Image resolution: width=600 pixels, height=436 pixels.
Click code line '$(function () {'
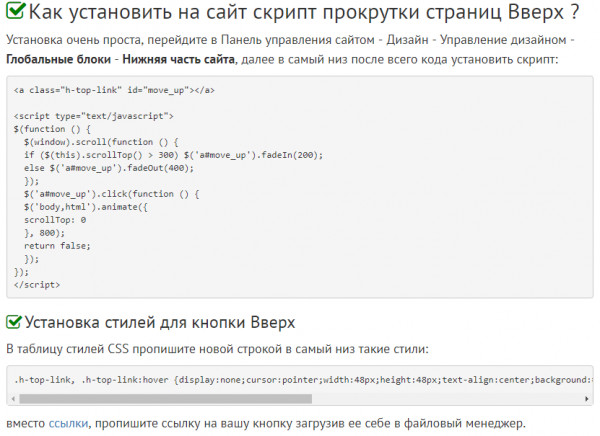(52, 129)
